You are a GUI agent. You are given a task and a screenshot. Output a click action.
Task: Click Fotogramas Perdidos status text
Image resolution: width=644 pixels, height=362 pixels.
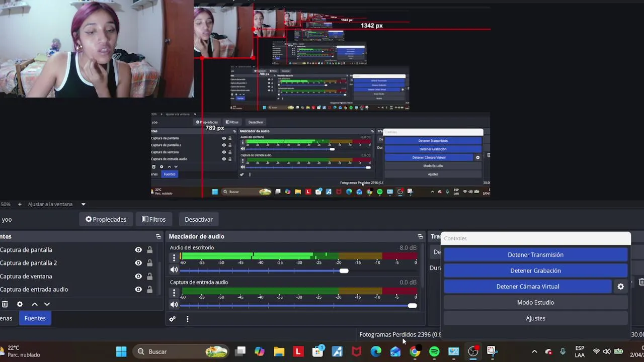click(x=400, y=334)
